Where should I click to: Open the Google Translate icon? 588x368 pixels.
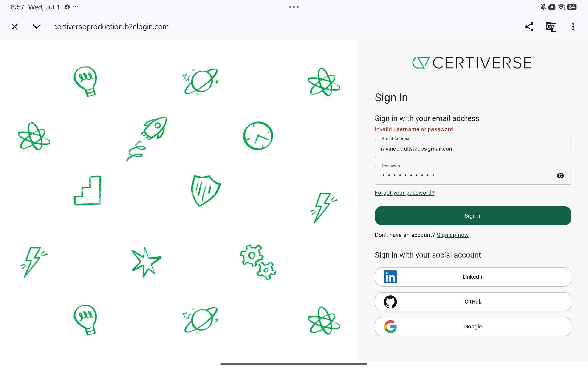[551, 26]
